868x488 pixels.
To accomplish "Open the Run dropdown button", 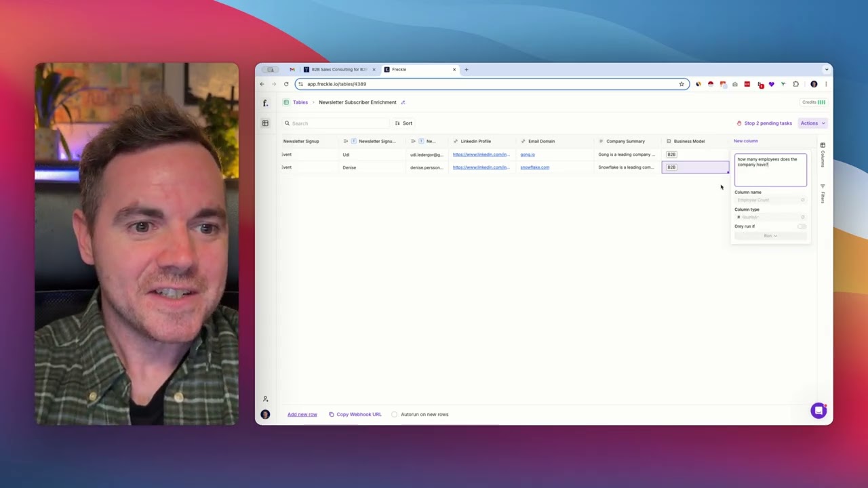I will click(x=770, y=236).
